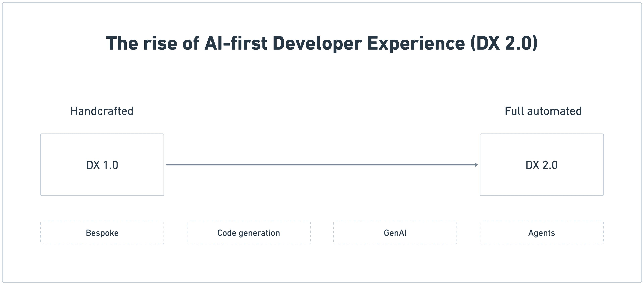Click the Bespoke dashed box
The image size is (644, 285).
click(102, 232)
